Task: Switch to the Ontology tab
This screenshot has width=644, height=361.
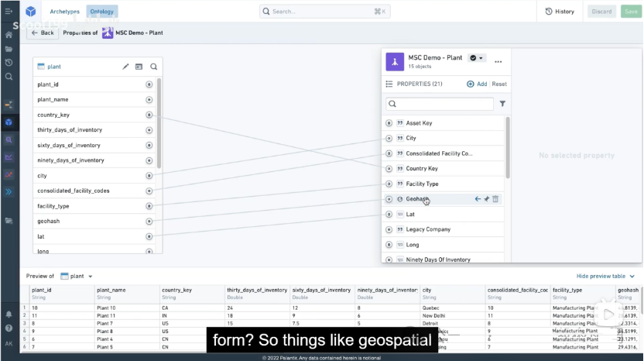Action: tap(102, 12)
